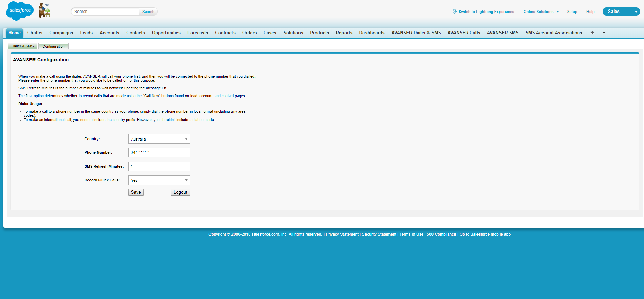Screen dimensions: 644x299
Task: Open the Terms of Use link
Action: 412,234
